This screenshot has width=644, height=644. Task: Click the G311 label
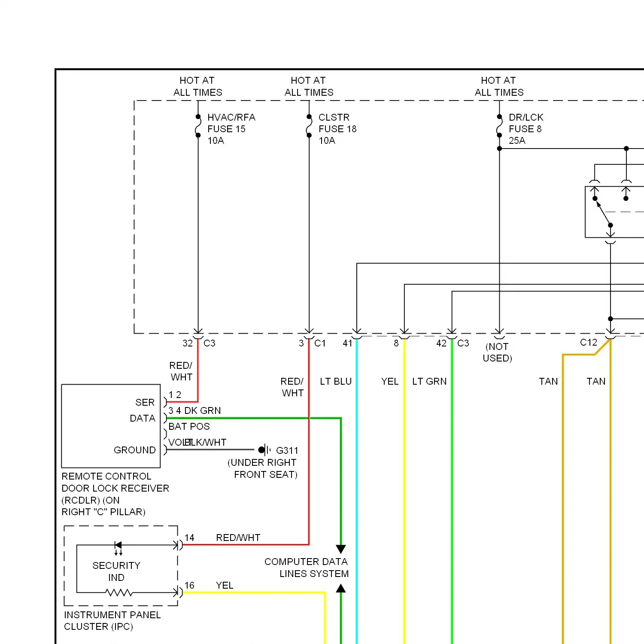[287, 450]
